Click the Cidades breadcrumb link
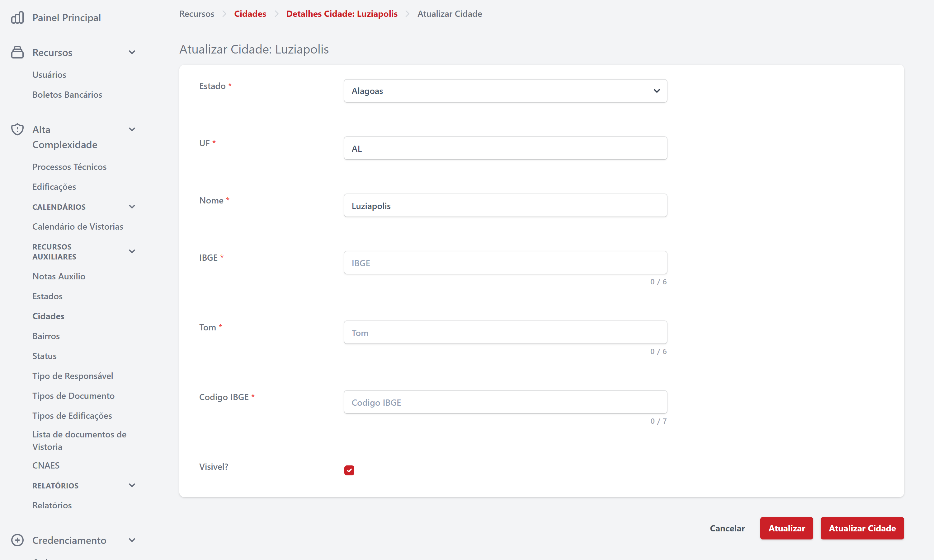Screen dimensions: 934x560 coord(250,14)
